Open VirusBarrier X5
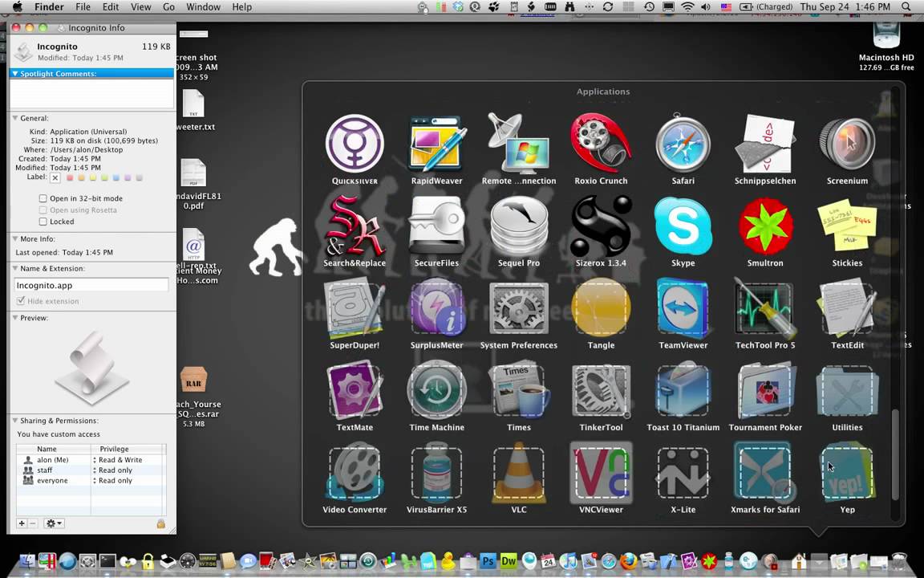The height and width of the screenshot is (578, 924). (x=436, y=472)
